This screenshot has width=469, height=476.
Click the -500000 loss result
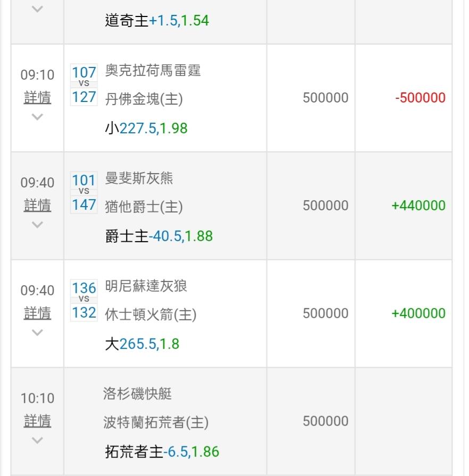(x=420, y=98)
